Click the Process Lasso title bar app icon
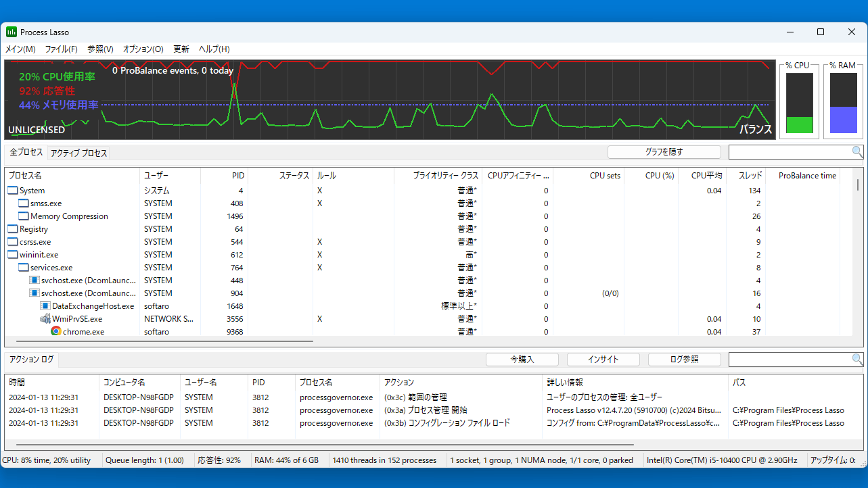Image resolution: width=868 pixels, height=488 pixels. (12, 32)
